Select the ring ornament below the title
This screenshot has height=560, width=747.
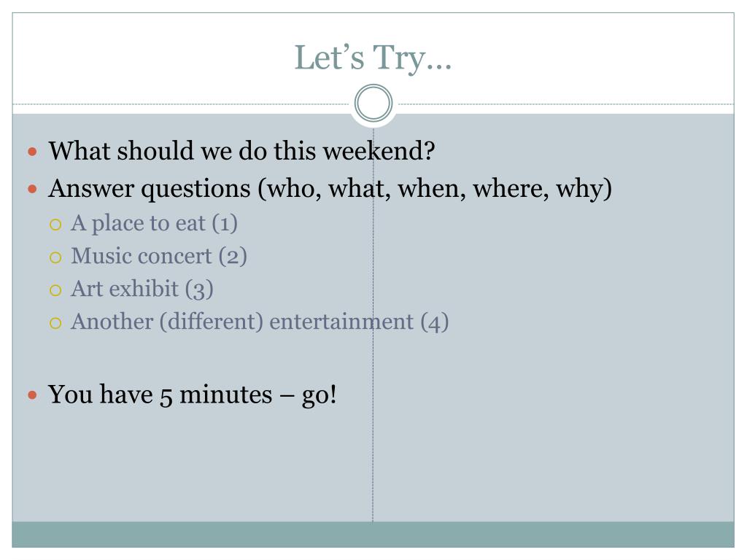[373, 103]
